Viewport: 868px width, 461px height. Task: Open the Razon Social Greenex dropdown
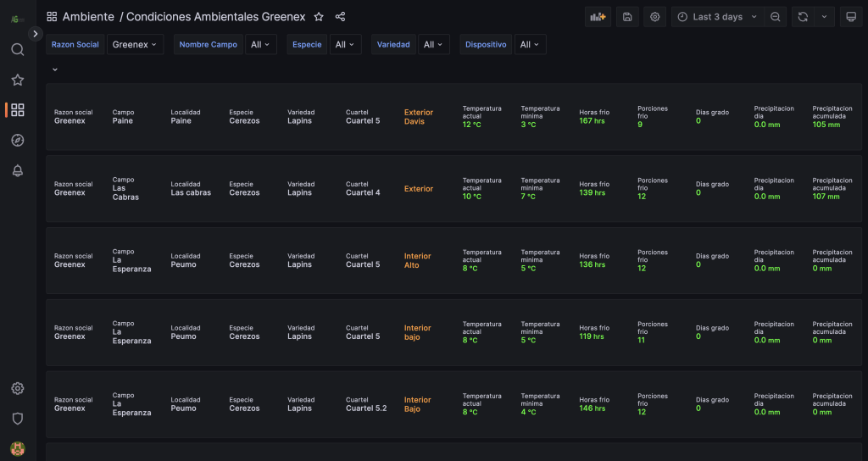[136, 45]
